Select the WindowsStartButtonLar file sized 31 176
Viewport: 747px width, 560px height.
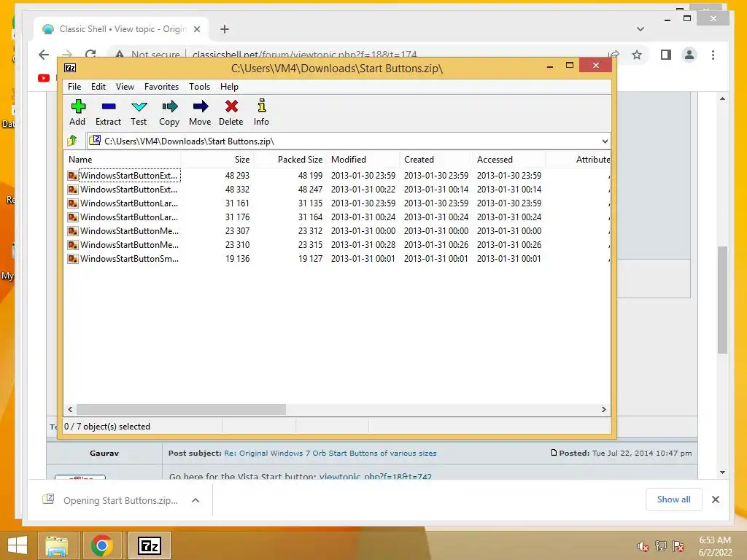coord(129,217)
